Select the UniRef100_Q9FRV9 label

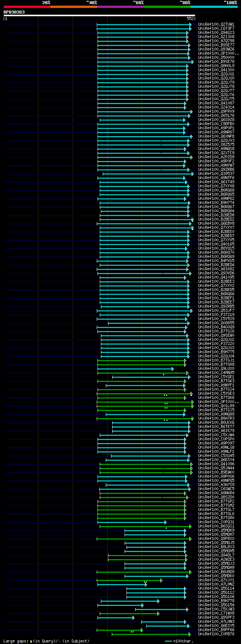click(216, 111)
